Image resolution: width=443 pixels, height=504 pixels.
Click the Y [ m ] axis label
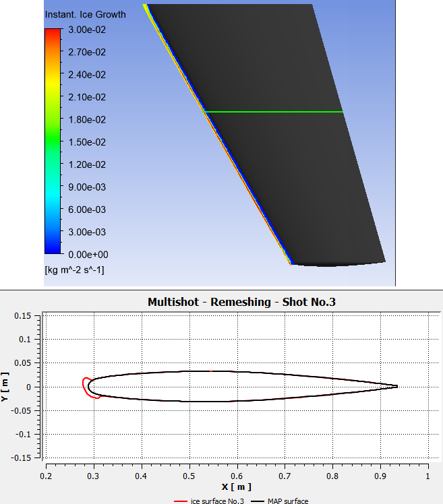click(x=5, y=387)
